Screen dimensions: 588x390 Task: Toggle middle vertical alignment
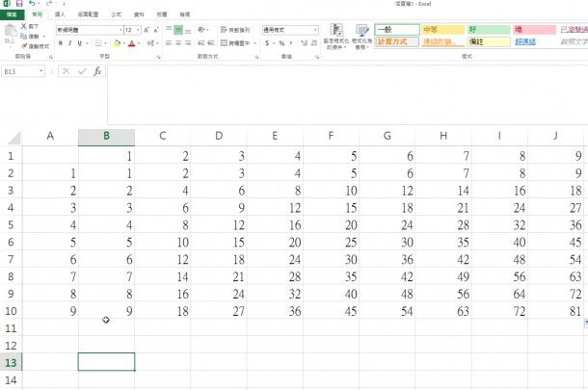(178, 30)
